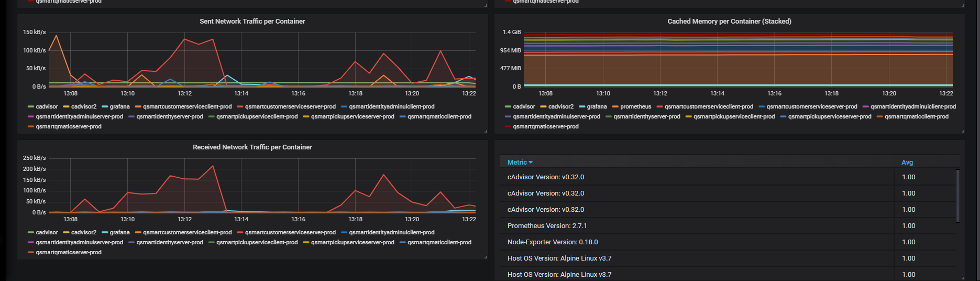
Task: Select the Node-Exporter Version: 0.18.0 row
Action: 552,242
